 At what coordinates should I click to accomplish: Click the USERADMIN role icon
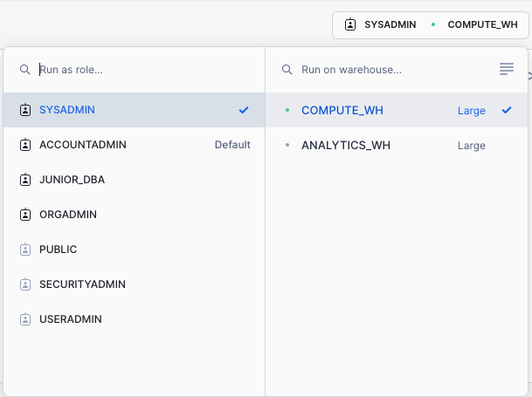point(24,319)
